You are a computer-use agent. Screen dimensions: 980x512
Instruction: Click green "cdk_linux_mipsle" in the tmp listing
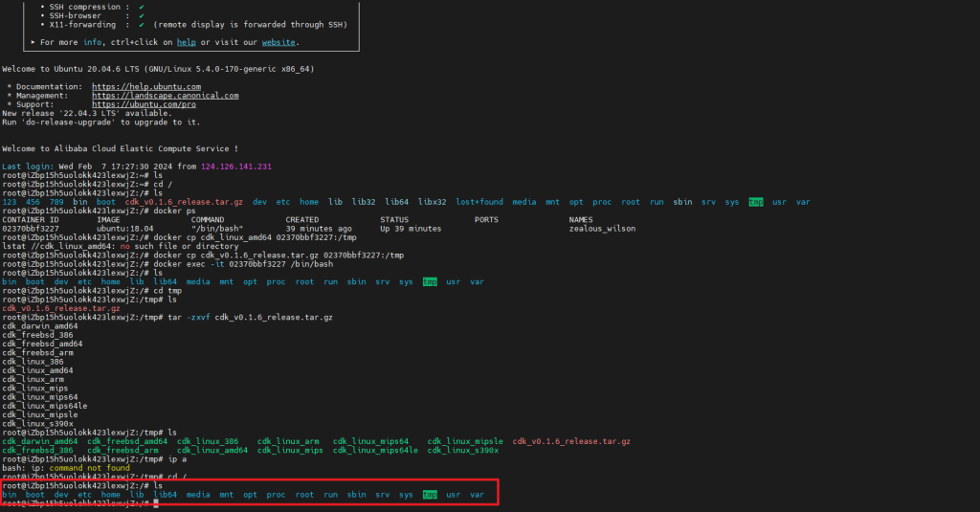tap(465, 441)
